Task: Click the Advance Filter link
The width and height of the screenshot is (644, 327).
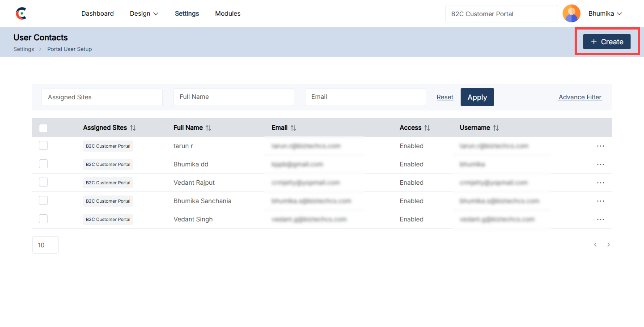Action: point(580,97)
